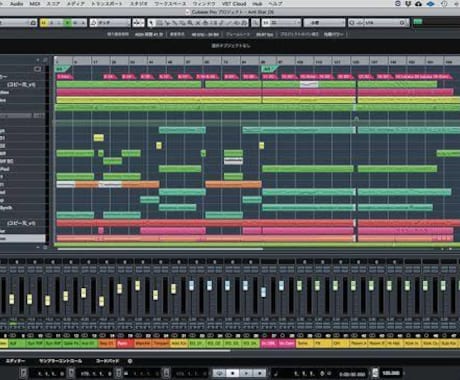The image size is (460, 380).
Task: Click the transport Stop button
Action: 233,373
